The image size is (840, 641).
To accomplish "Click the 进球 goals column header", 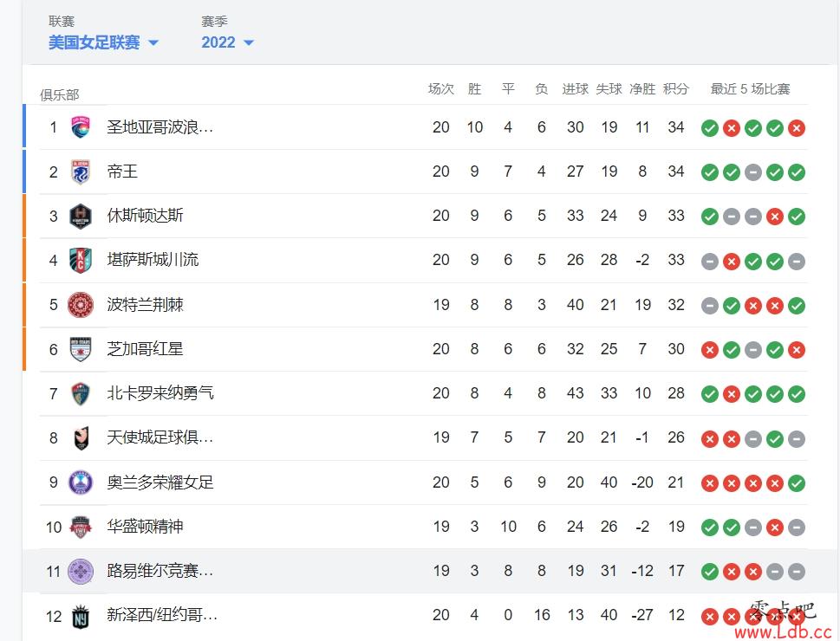I will 576,89.
